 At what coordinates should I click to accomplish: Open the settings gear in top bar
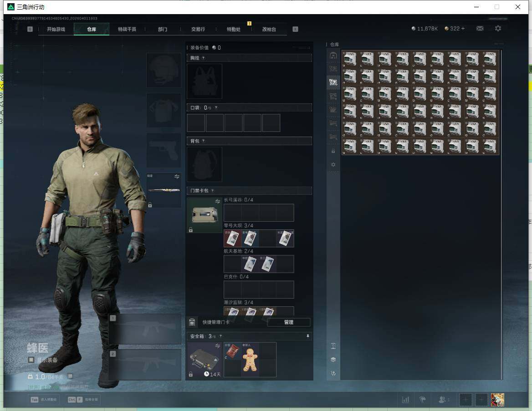tap(498, 29)
